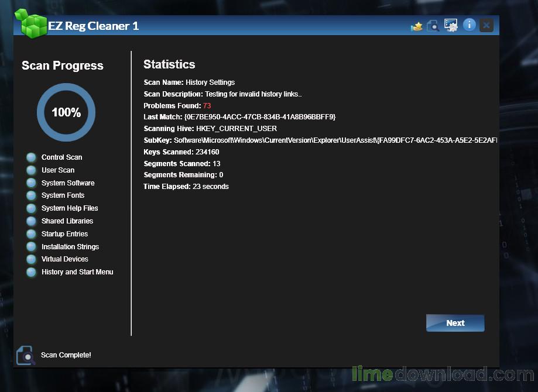Select System Help Files scan item
This screenshot has width=538, height=392.
(x=70, y=208)
